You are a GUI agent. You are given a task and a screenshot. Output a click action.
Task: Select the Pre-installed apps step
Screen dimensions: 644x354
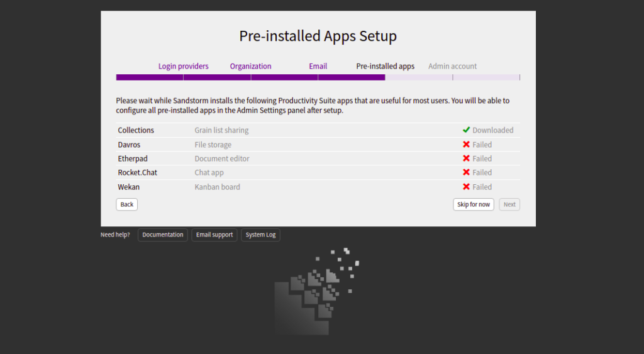386,66
